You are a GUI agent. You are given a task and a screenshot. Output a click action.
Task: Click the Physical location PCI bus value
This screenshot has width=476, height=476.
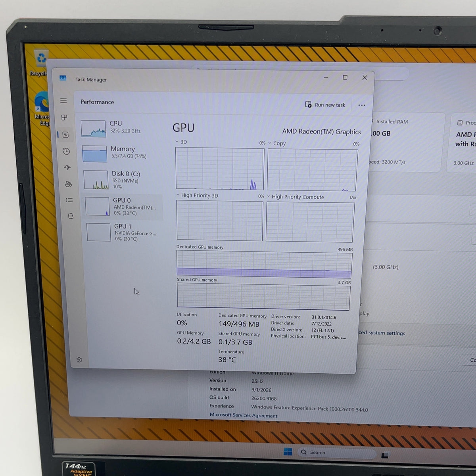328,337
